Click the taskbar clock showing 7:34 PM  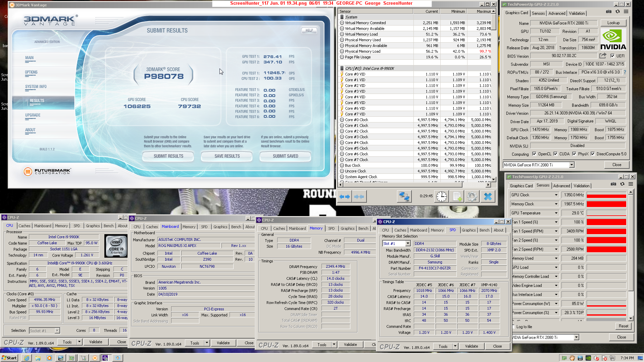click(x=627, y=358)
